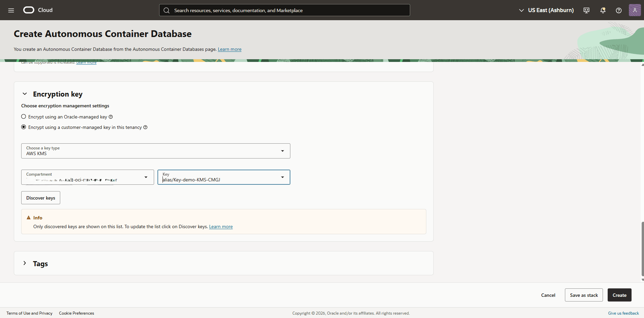Click the customer-managed key help tooltip
Image resolution: width=644 pixels, height=318 pixels.
(x=145, y=127)
